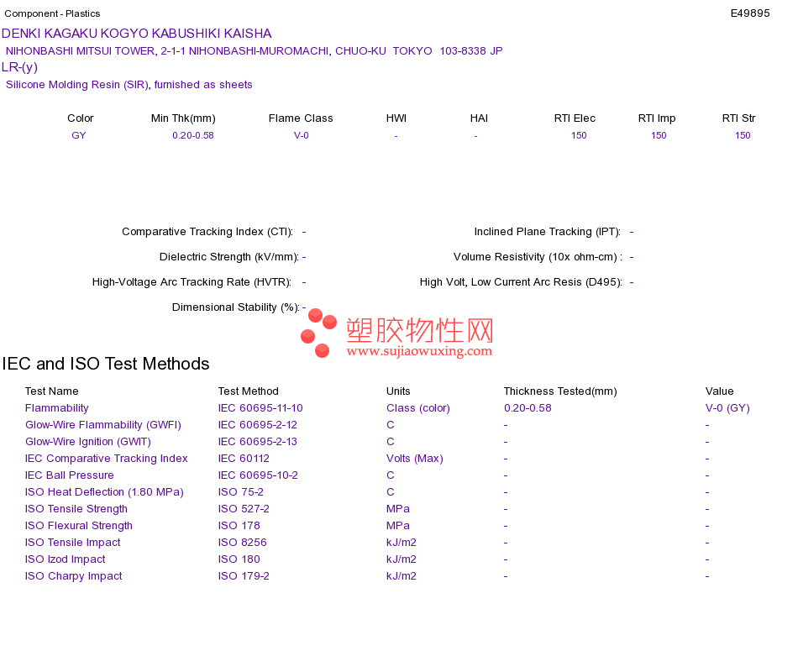The width and height of the screenshot is (798, 672).
Task: Click the HAI column header
Action: click(479, 118)
